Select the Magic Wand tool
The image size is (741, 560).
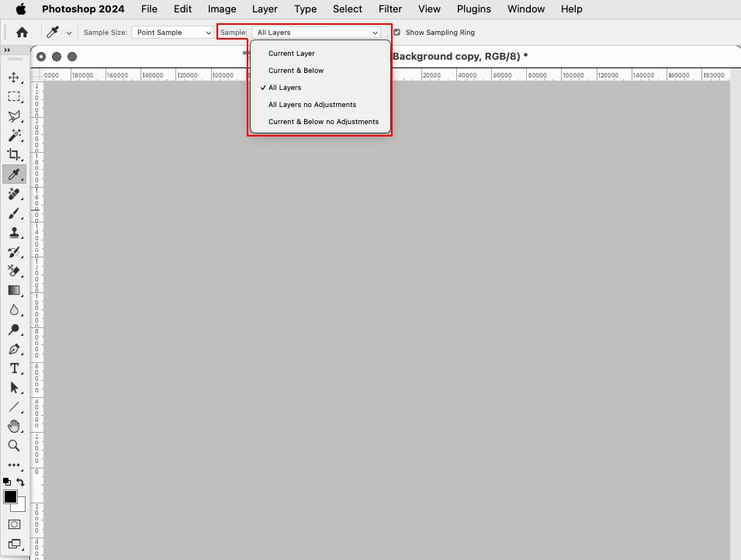[14, 135]
